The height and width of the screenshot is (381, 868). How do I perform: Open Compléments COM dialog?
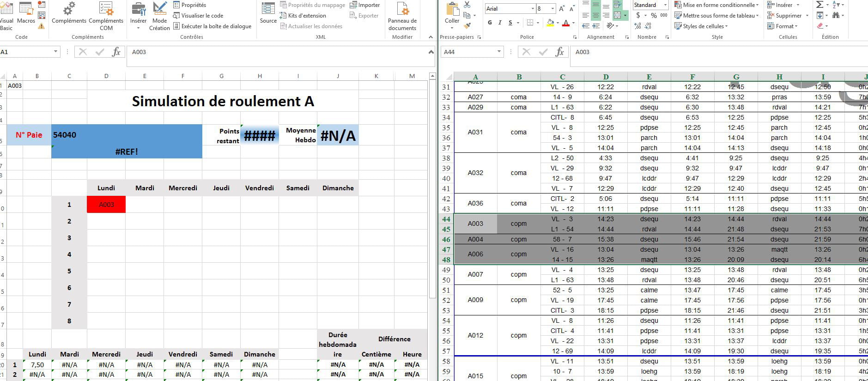106,16
